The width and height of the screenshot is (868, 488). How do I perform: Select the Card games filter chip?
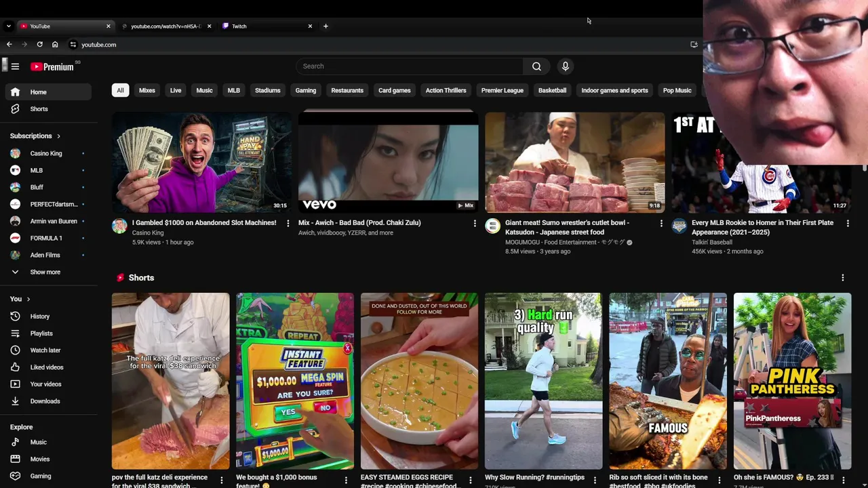[394, 90]
